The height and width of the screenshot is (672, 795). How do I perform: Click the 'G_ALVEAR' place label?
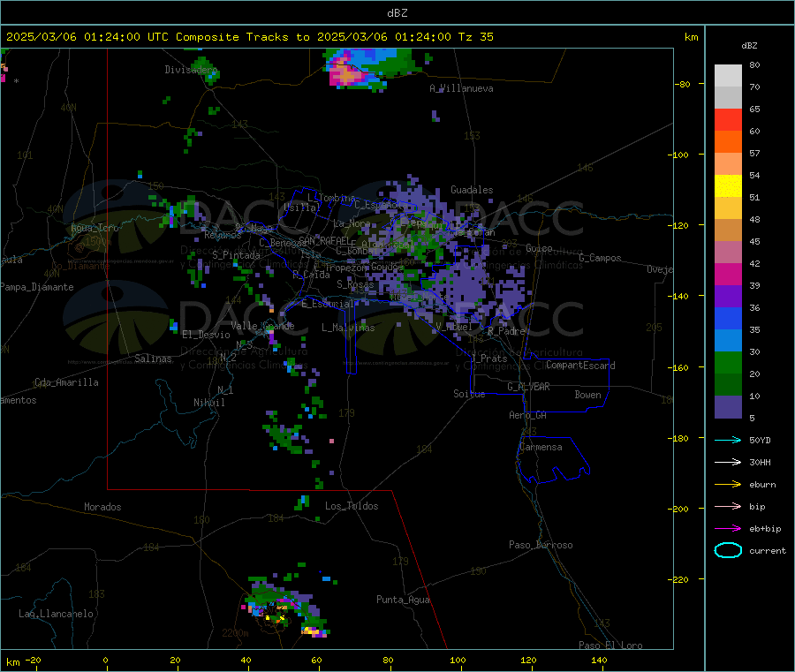pos(528,387)
